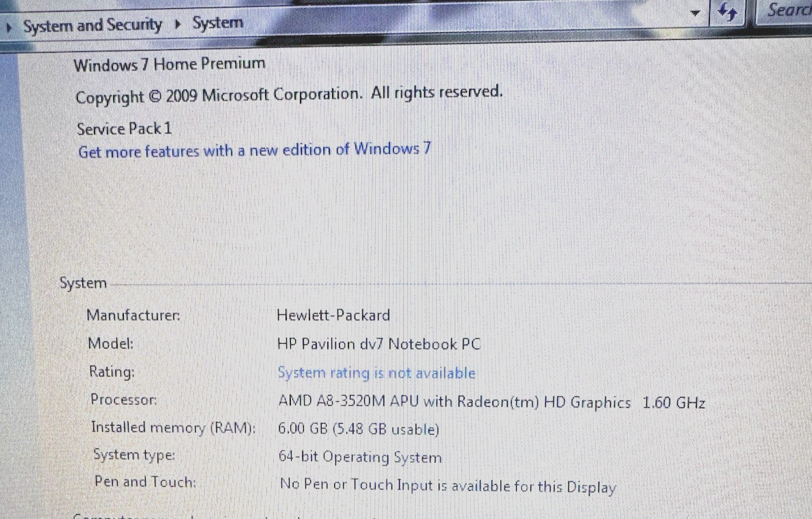Open Get more features with new edition link
This screenshot has height=519, width=812.
(254, 150)
